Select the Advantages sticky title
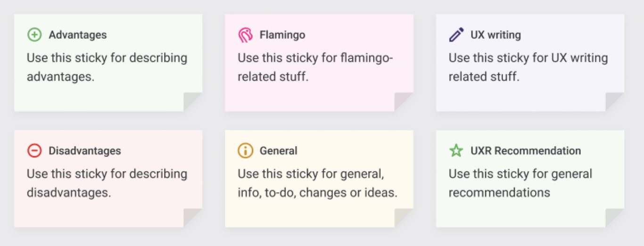Screen dimensions: 644x246 (x=78, y=35)
